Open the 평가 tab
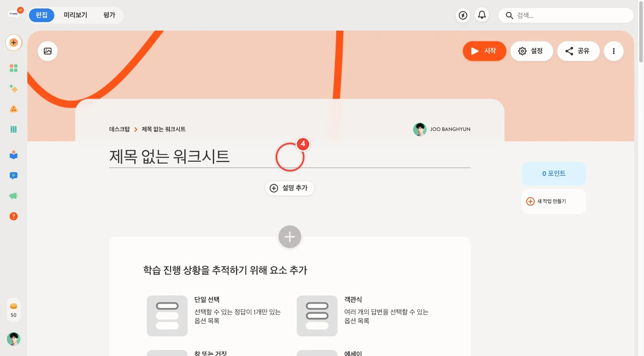This screenshot has width=644, height=356. [x=109, y=15]
